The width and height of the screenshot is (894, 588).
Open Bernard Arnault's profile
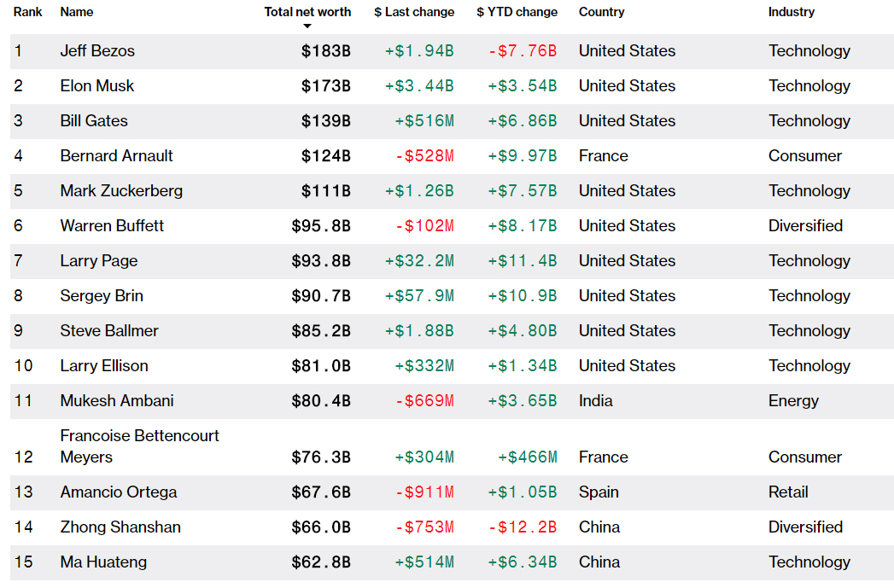point(116,156)
